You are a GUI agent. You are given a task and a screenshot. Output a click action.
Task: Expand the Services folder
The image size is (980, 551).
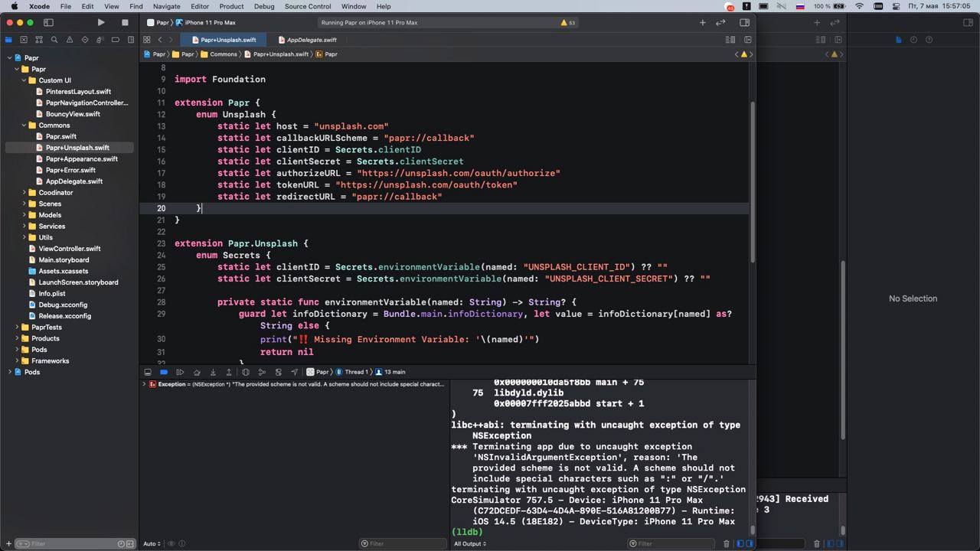[x=24, y=227]
